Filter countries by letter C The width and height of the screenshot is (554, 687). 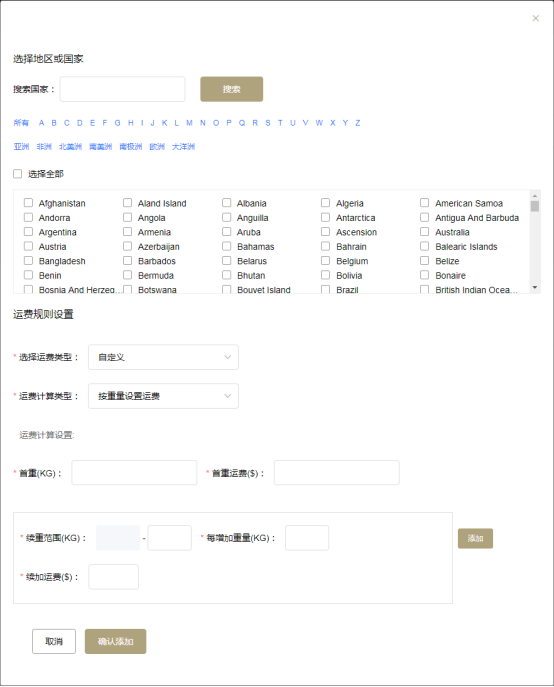[x=67, y=123]
